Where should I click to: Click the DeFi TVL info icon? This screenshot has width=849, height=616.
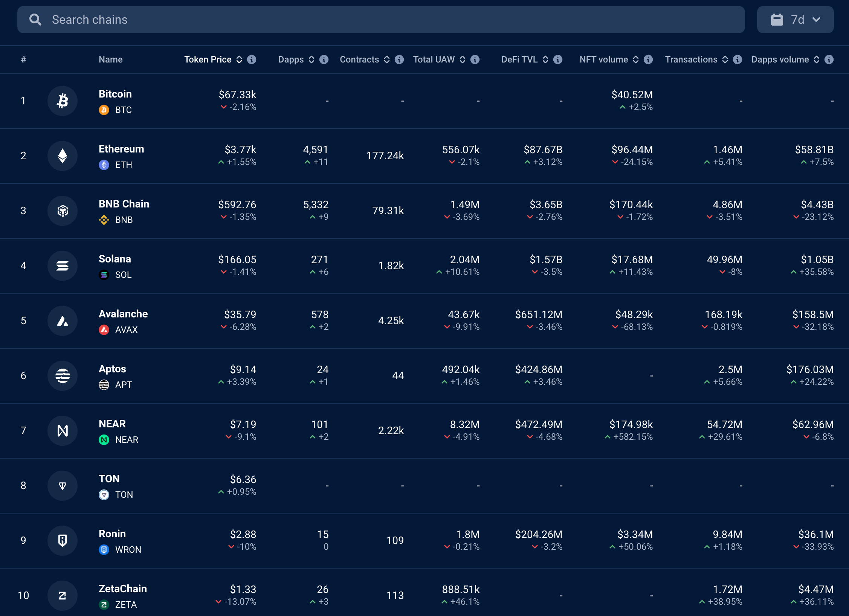558,59
